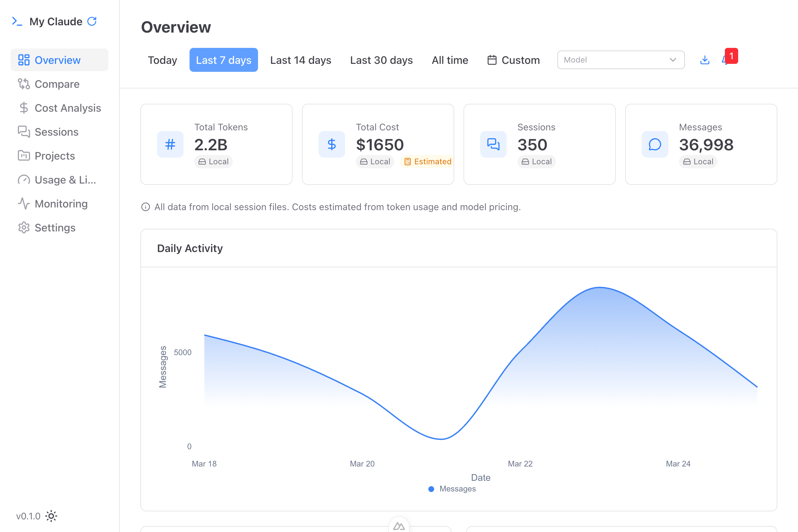Click the Sessions chat bubbles sidebar icon
The image size is (798, 532).
click(x=24, y=132)
